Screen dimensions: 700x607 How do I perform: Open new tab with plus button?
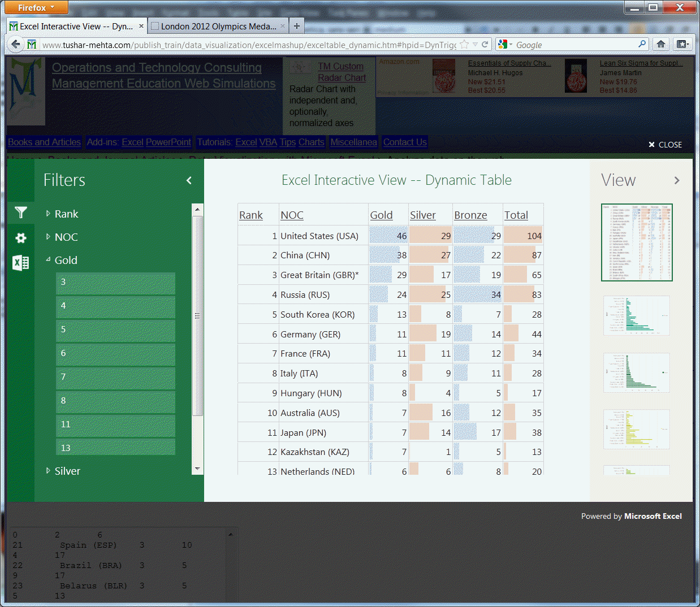click(296, 26)
